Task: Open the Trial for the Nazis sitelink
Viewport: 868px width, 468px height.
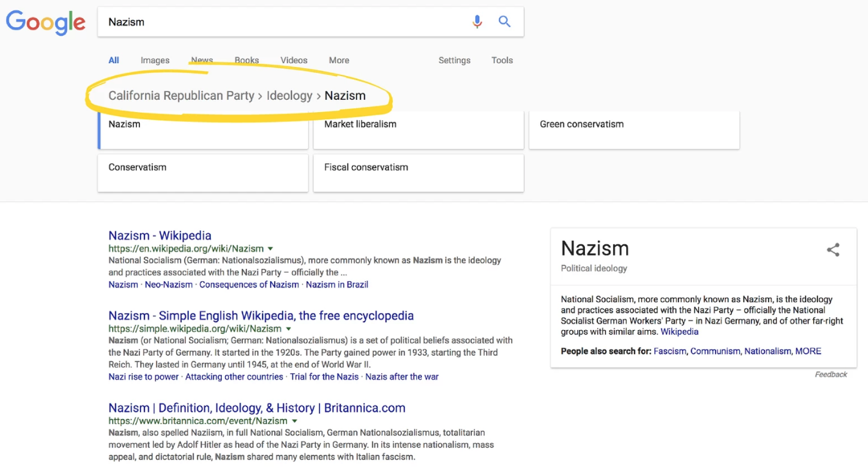Action: [x=324, y=376]
